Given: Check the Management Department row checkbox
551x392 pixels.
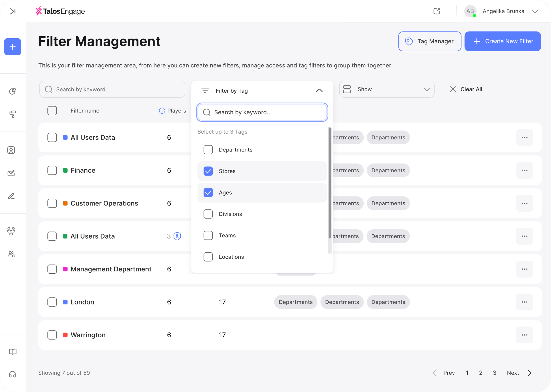Looking at the screenshot, I should pos(52,269).
